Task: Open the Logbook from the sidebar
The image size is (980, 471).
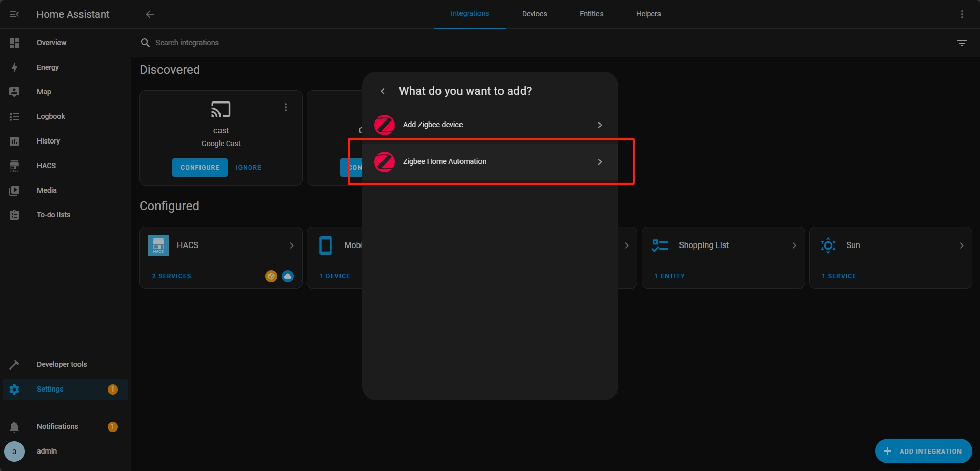Action: click(x=51, y=116)
